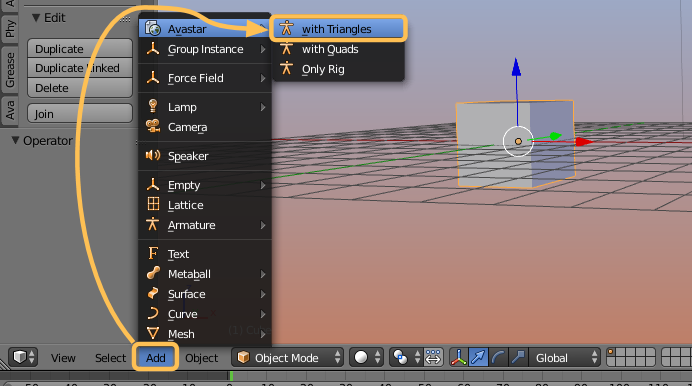692x386 pixels.
Task: Open the viewport shading sphere selector
Action: coord(366,357)
